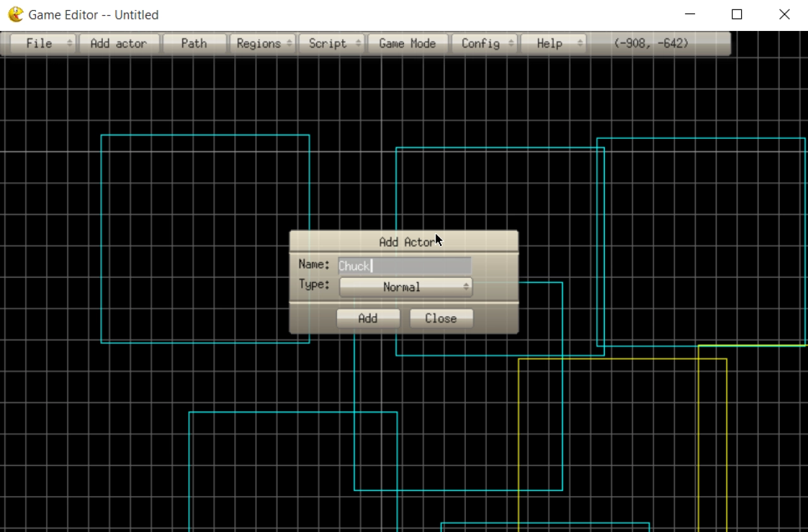Screen dimensions: 808x532
Task: Click Add actor in the menu bar
Action: pyautogui.click(x=119, y=44)
